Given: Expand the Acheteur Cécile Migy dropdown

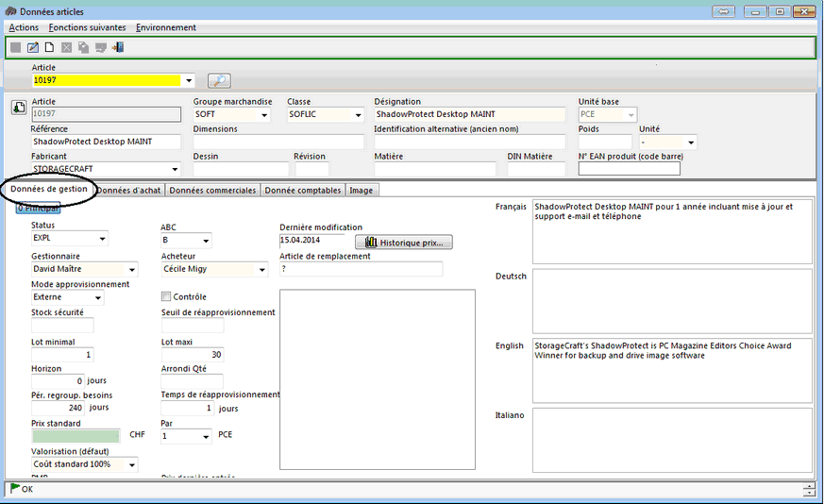Looking at the screenshot, I should pos(262,270).
